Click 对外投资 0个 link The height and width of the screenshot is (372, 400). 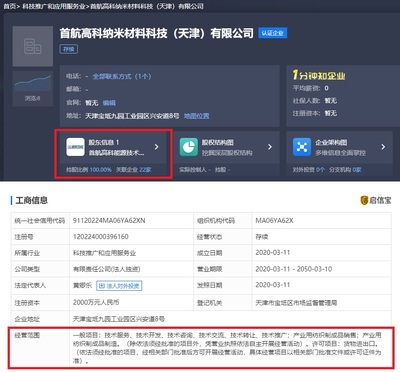point(309,170)
